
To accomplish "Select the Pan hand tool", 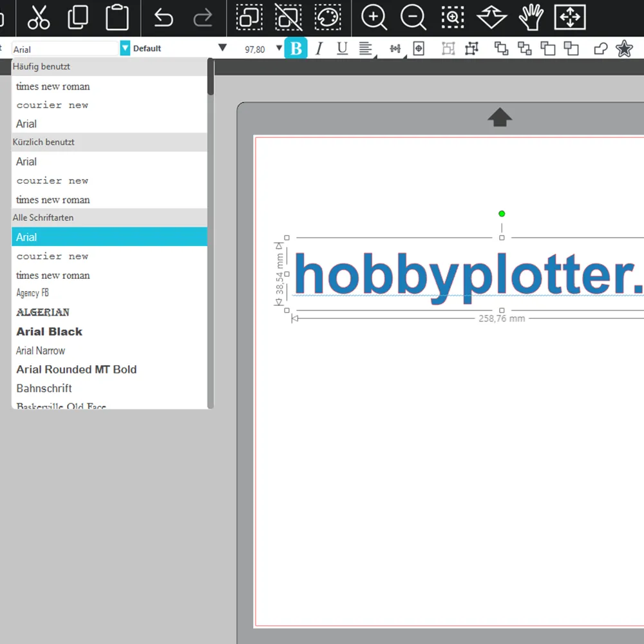I will click(531, 17).
